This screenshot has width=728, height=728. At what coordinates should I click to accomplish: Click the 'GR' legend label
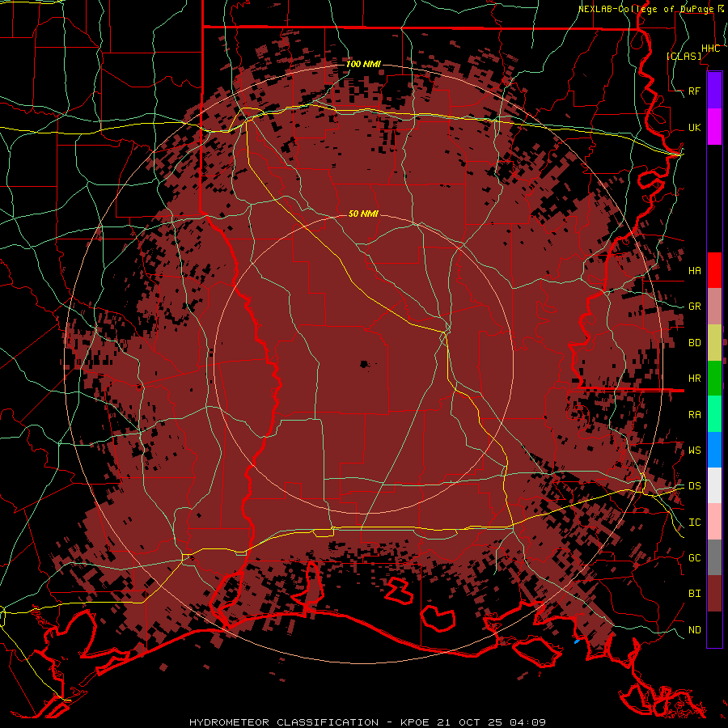[694, 307]
